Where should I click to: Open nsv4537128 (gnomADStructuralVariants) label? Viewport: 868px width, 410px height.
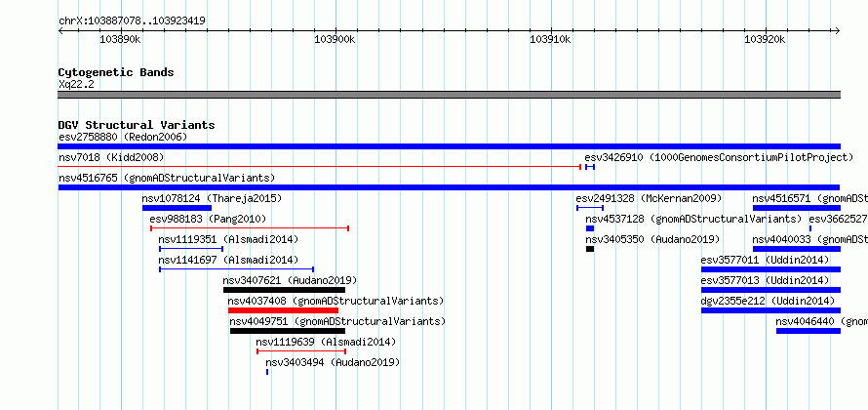(x=693, y=219)
